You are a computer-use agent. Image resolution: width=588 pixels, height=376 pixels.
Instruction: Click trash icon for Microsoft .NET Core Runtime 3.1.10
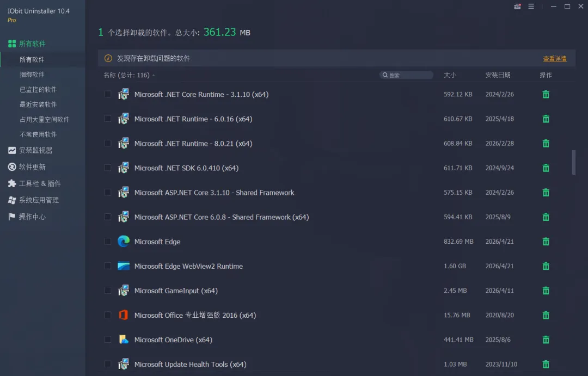[546, 95]
